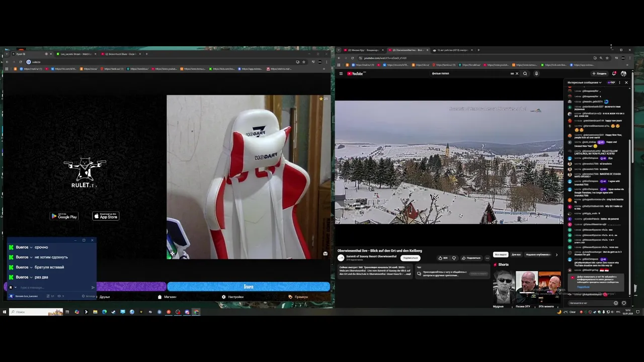Show more filter chips with the right chevron

point(556,254)
